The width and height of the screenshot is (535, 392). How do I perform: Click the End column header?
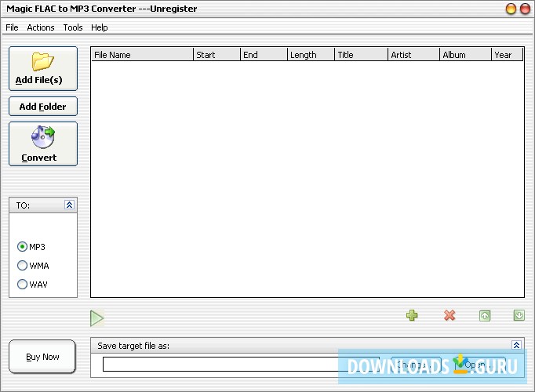(264, 55)
